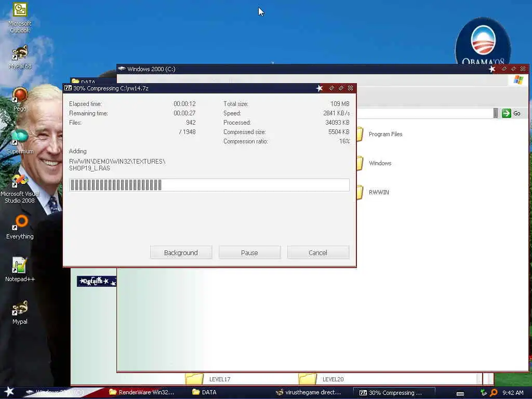
Task: Launch the MyPal 68 desktop shortcut
Action: [x=20, y=58]
